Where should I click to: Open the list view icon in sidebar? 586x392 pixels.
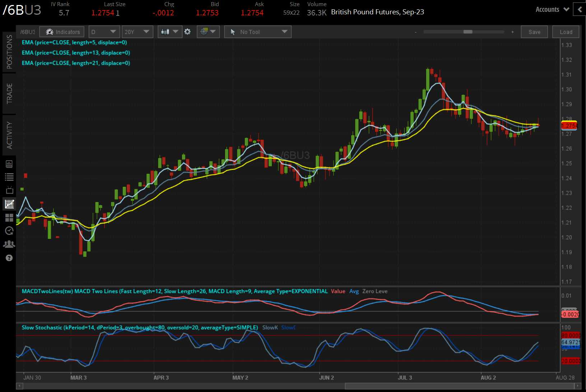coord(9,177)
